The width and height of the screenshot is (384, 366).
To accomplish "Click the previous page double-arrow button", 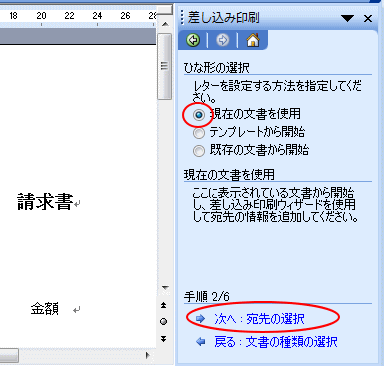I will pyautogui.click(x=164, y=305).
